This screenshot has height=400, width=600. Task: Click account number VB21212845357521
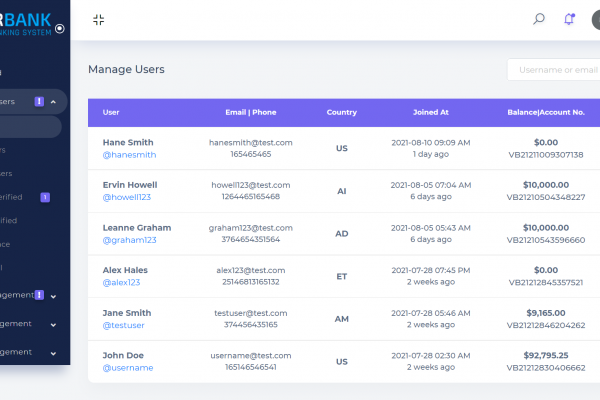coord(546,282)
